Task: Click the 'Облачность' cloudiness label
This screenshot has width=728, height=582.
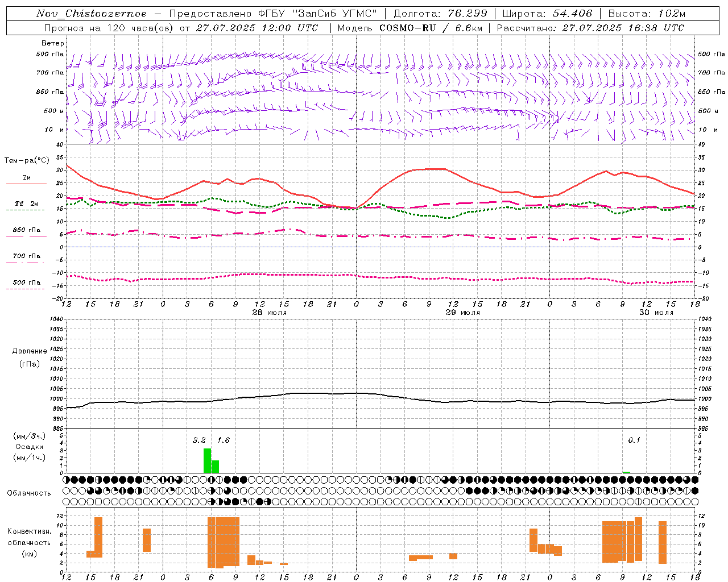Action: (29, 493)
